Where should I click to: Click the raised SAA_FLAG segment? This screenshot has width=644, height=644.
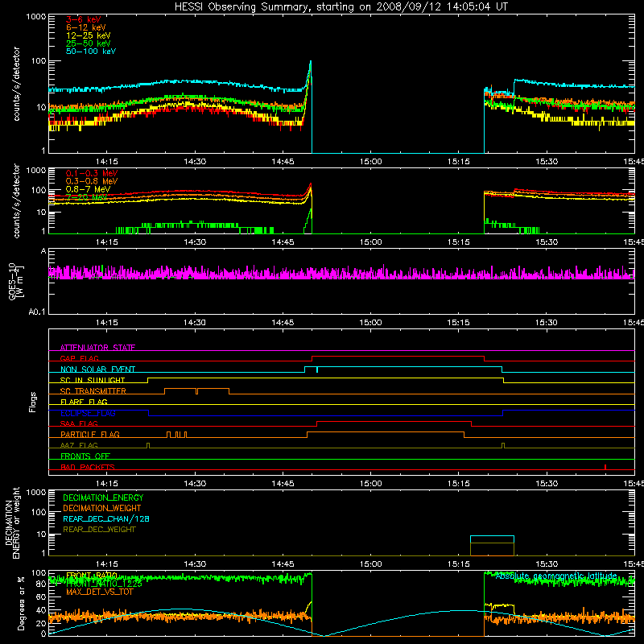pyautogui.click(x=394, y=421)
